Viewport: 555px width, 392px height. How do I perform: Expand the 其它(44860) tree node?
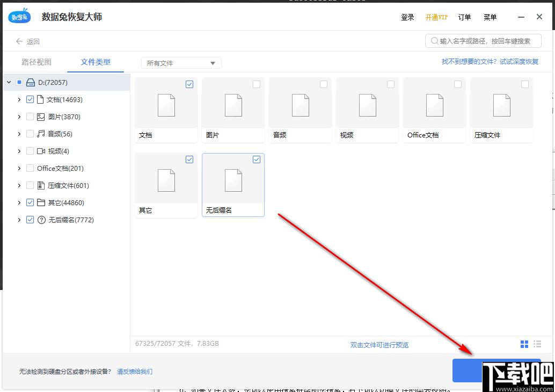(19, 202)
